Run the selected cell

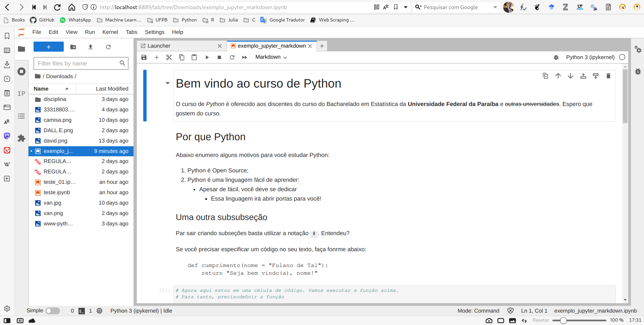tap(207, 57)
